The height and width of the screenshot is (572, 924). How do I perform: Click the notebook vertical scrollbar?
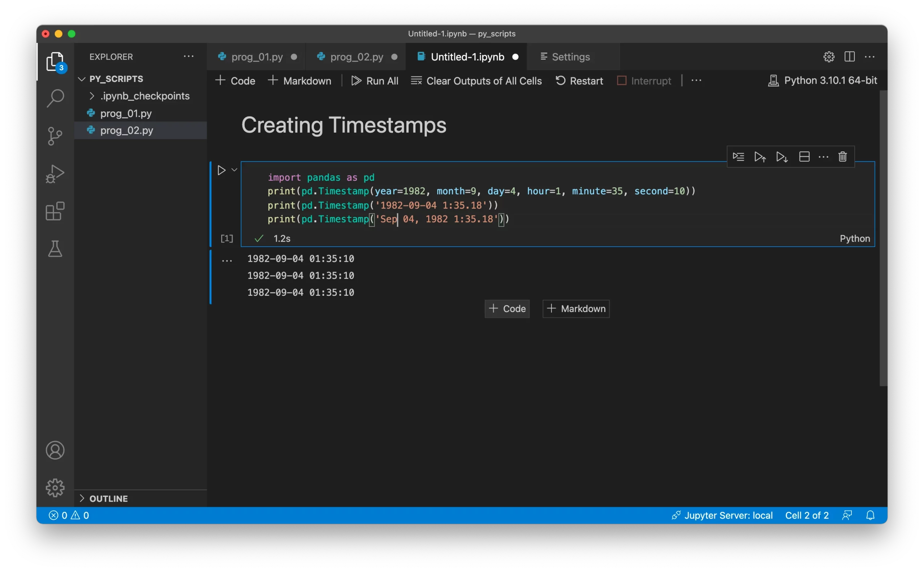coord(883,238)
